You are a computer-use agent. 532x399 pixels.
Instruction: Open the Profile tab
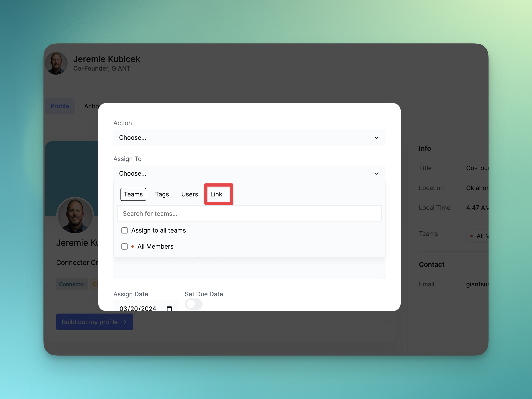click(60, 106)
